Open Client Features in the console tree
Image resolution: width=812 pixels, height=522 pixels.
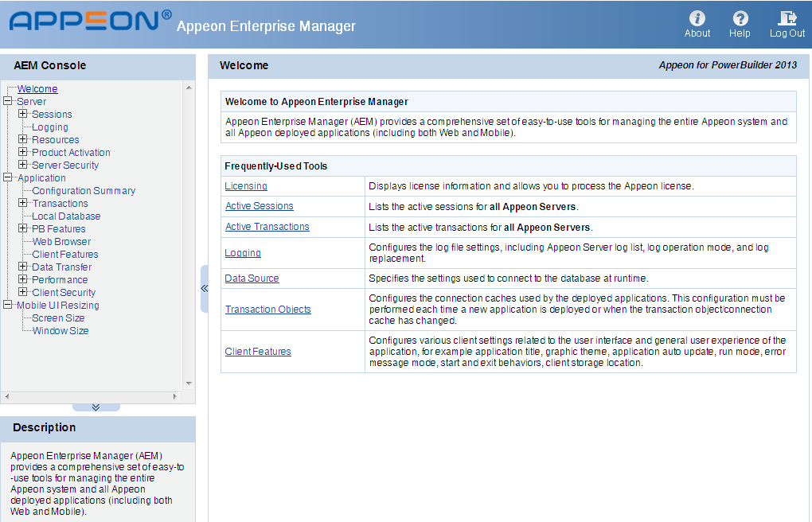[x=65, y=255]
